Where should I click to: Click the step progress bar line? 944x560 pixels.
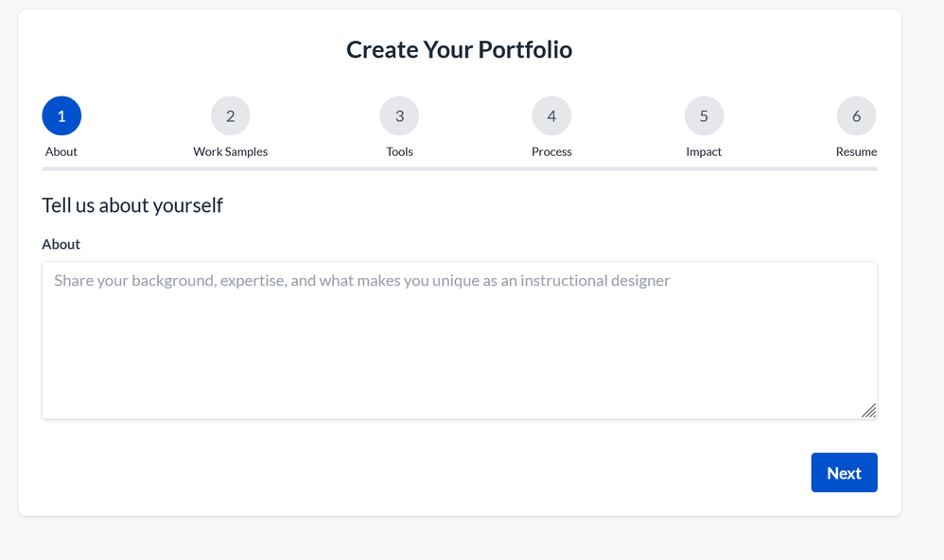point(459,169)
